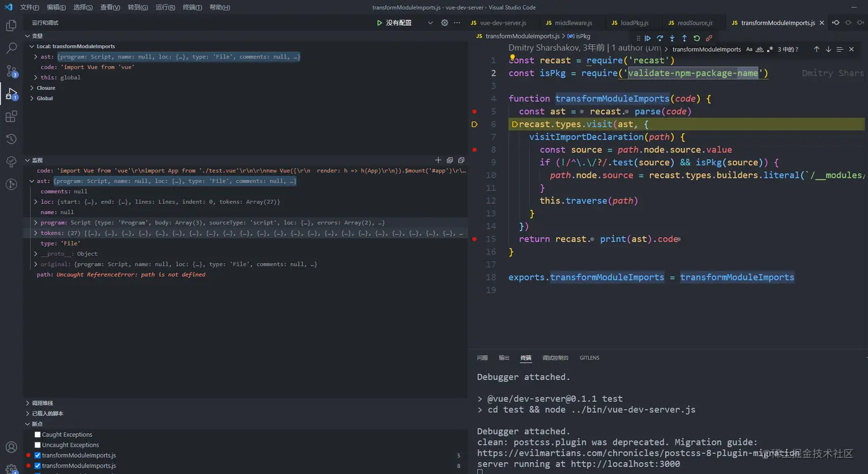Toggle Use Regular Expression in find widget
868x474 pixels.
coord(770,49)
